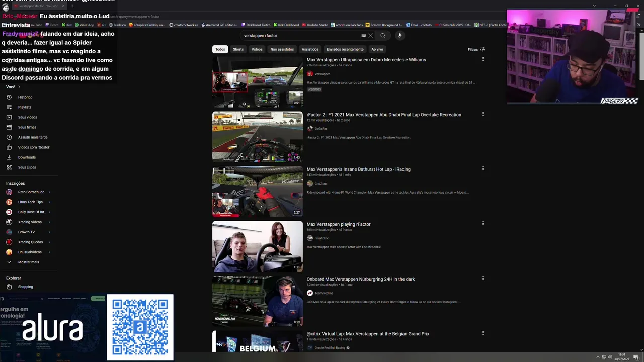Open the ninjatoboo channel avatar
This screenshot has height=362, width=644.
[310, 238]
